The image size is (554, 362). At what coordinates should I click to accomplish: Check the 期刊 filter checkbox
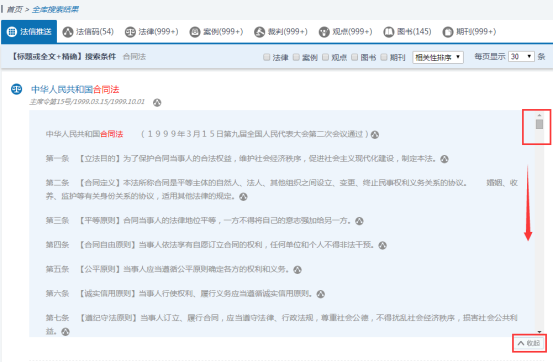[384, 57]
